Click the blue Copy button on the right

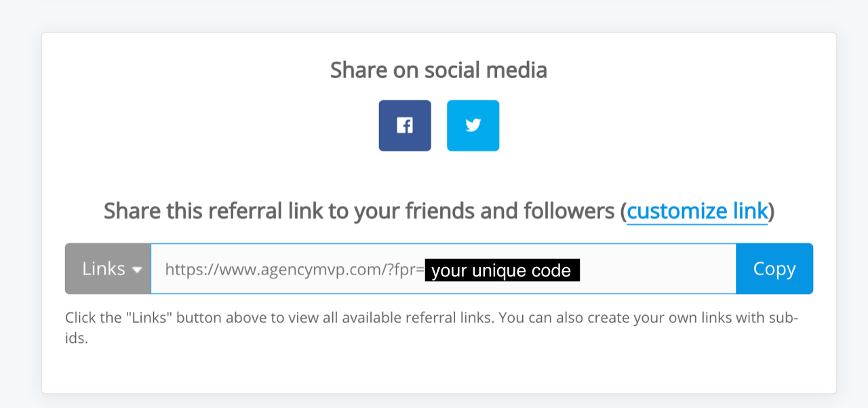click(x=774, y=269)
